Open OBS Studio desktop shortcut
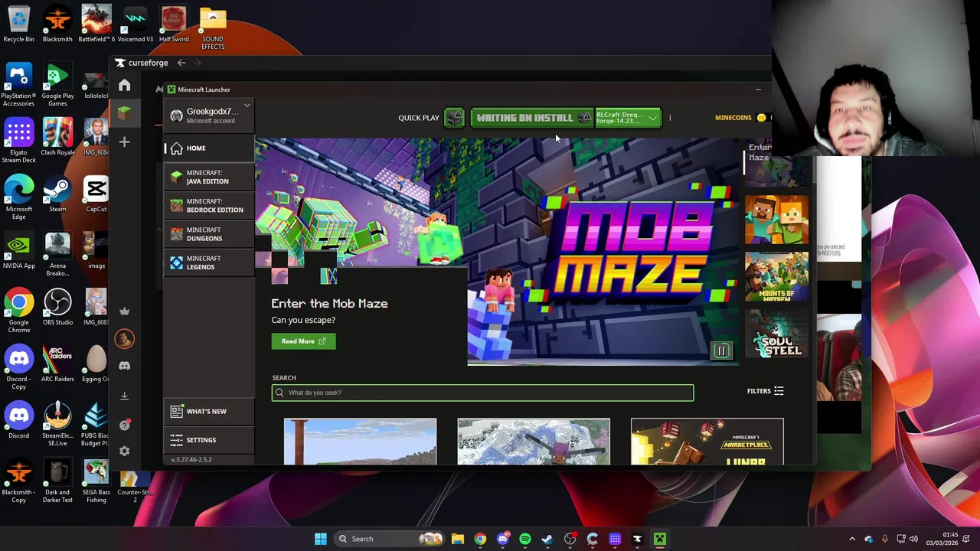Image resolution: width=980 pixels, height=551 pixels. [57, 307]
